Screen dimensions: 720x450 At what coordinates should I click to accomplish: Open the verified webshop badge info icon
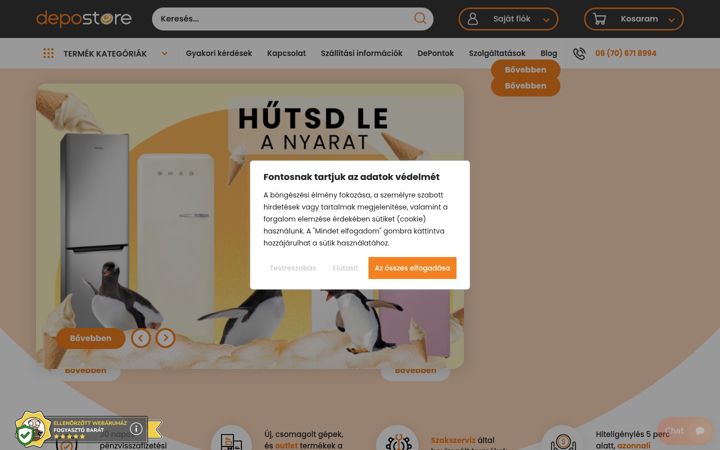[136, 428]
